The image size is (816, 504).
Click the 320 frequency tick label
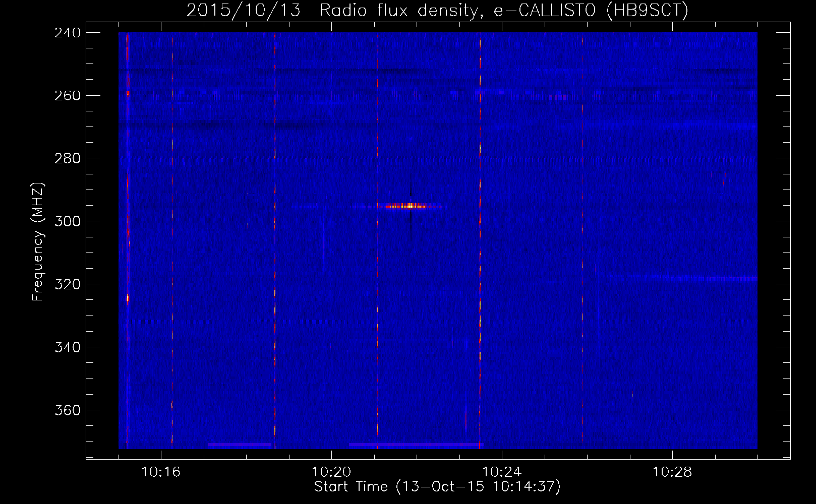point(68,285)
